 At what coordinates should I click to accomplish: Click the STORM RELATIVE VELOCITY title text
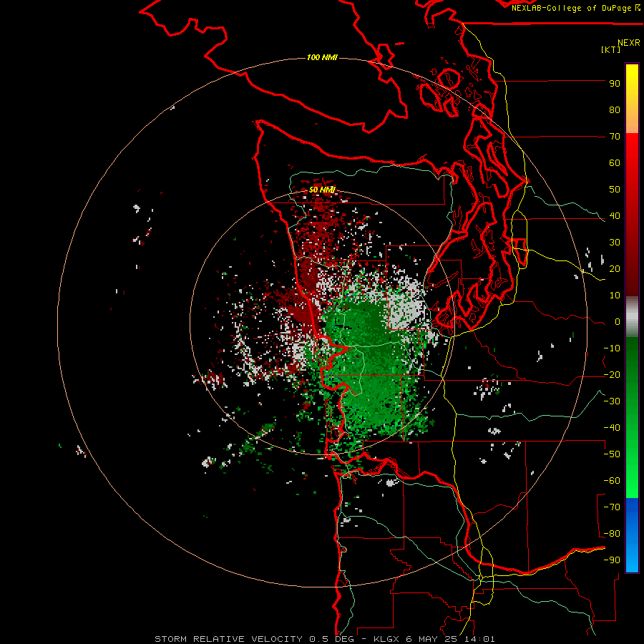click(x=230, y=639)
